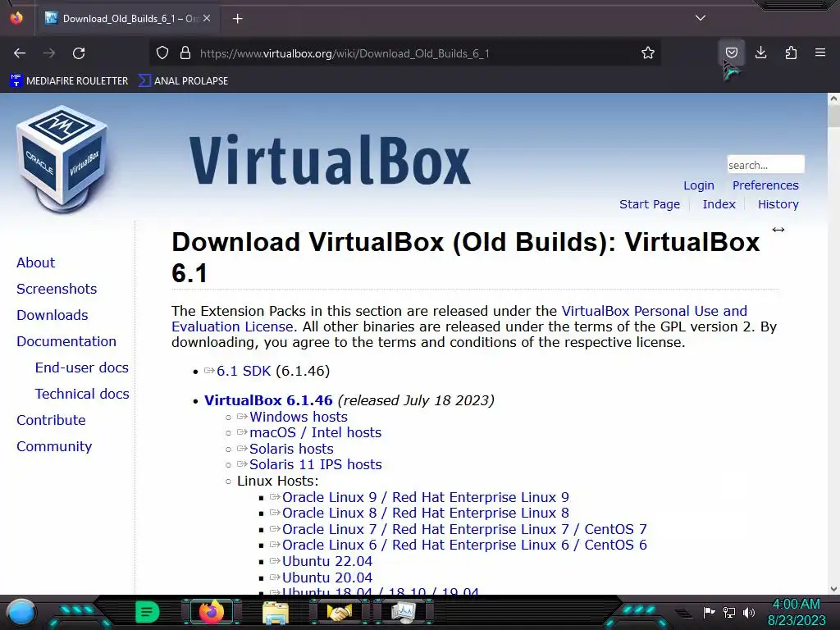
Task: Open the handshake app on taskbar
Action: [x=339, y=612]
